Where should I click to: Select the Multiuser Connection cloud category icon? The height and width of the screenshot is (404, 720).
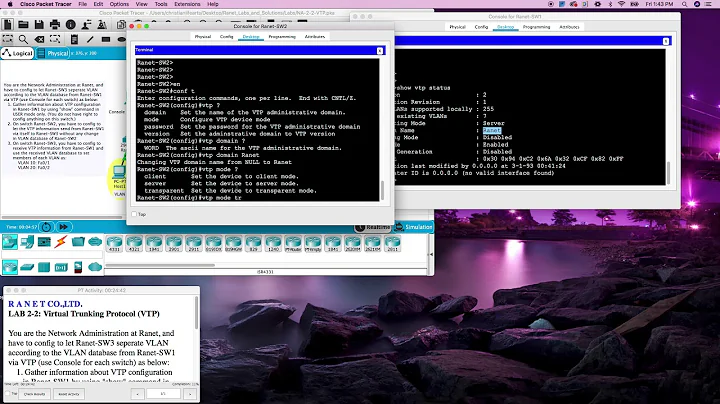click(x=95, y=241)
